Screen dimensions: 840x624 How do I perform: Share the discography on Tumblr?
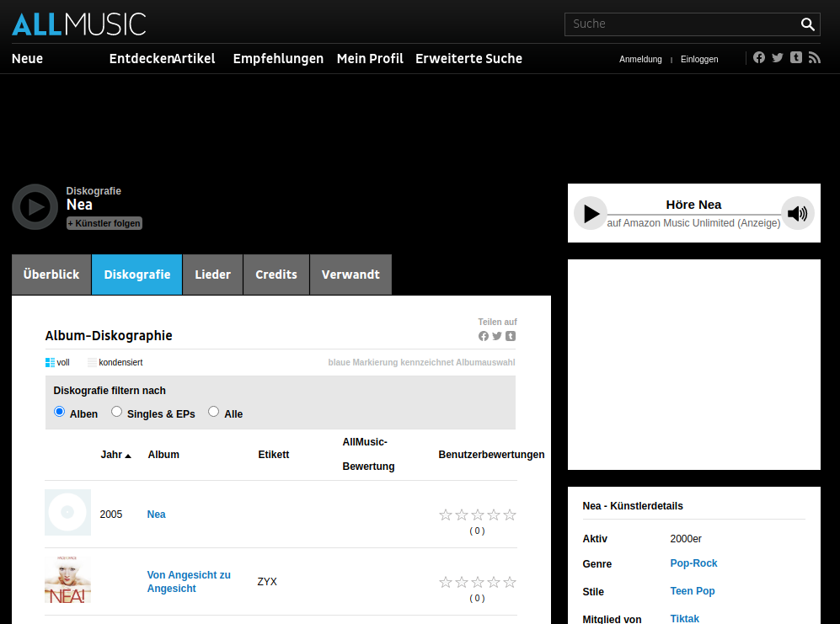[511, 336]
